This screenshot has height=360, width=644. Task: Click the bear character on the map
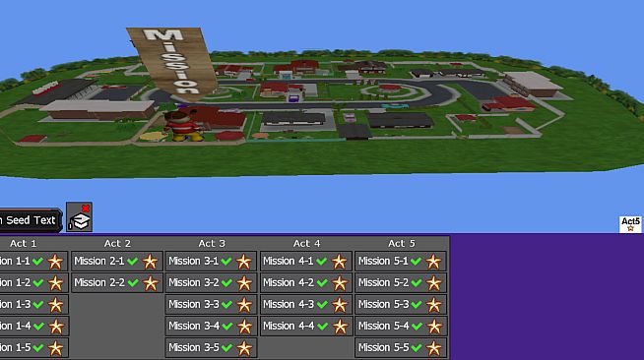pyautogui.click(x=183, y=126)
